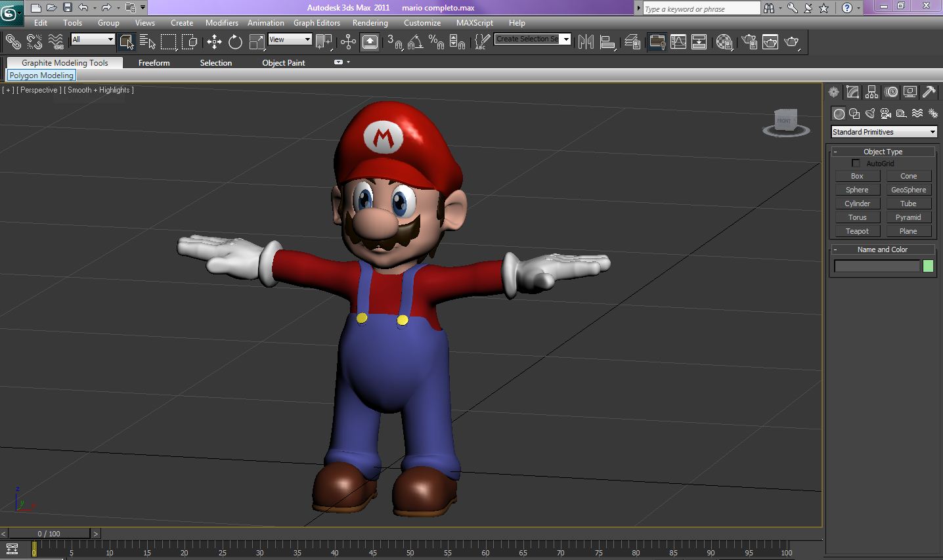Toggle the 3D Snaps icon
This screenshot has height=560, width=943.
click(395, 42)
